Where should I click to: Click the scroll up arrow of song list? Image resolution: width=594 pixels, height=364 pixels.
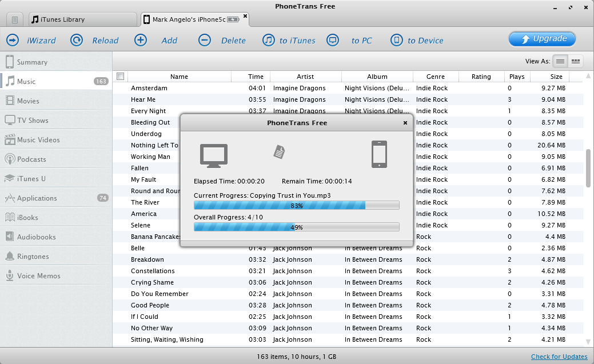tap(588, 76)
